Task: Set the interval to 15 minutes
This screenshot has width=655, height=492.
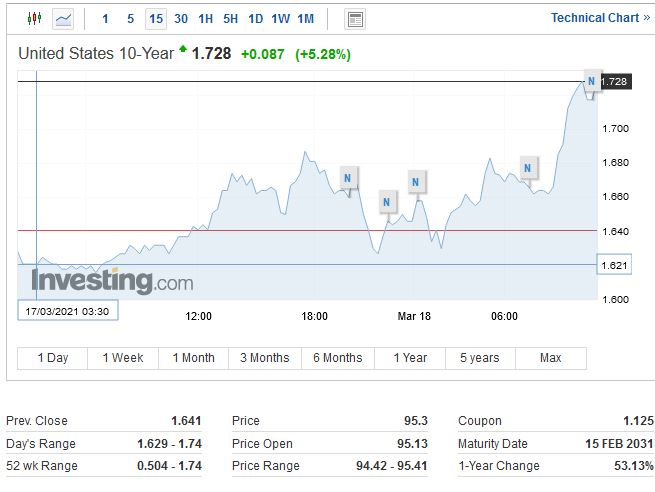Action: pyautogui.click(x=155, y=19)
